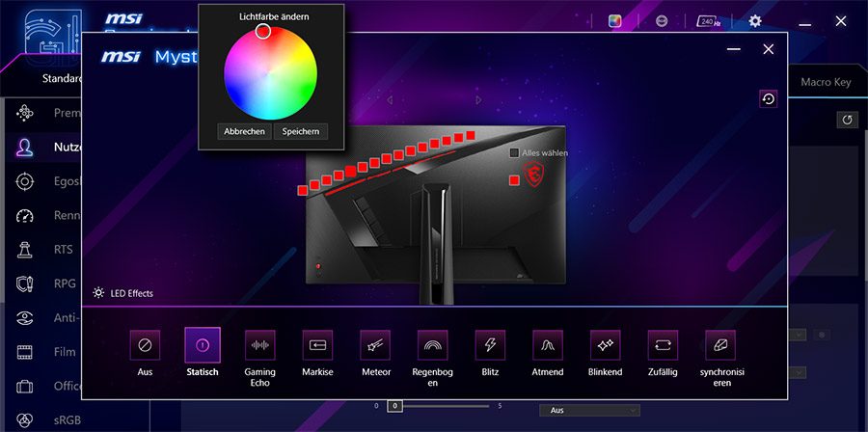868x432 pixels.
Task: Toggle the red LED square beside MSI dragon logo
Action: 513,179
